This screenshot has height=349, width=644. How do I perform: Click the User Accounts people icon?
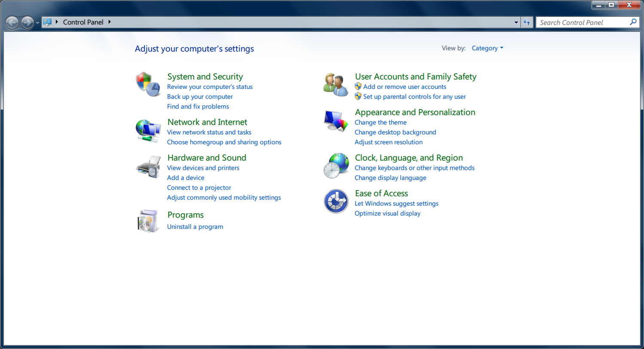pos(336,85)
